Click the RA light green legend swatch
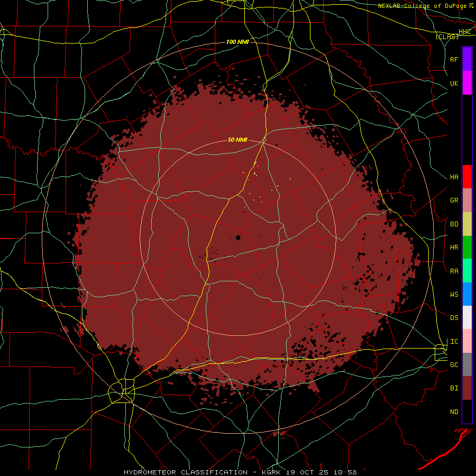 pos(467,271)
